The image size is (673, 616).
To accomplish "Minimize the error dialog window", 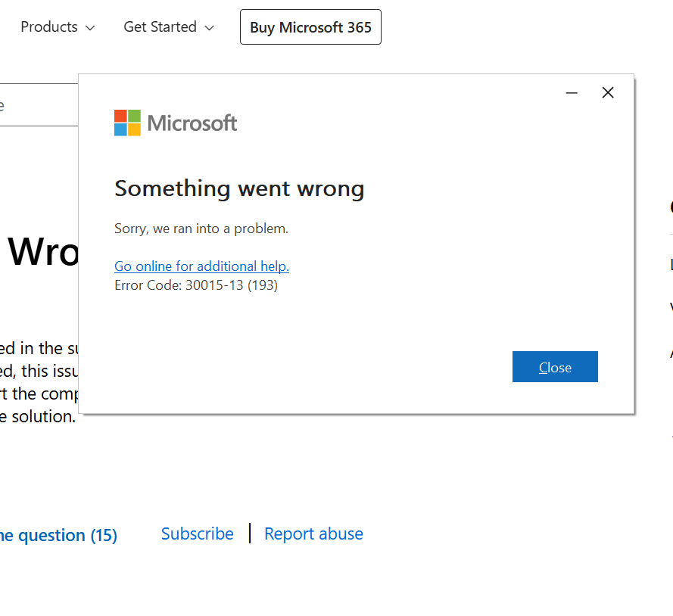I will [572, 93].
